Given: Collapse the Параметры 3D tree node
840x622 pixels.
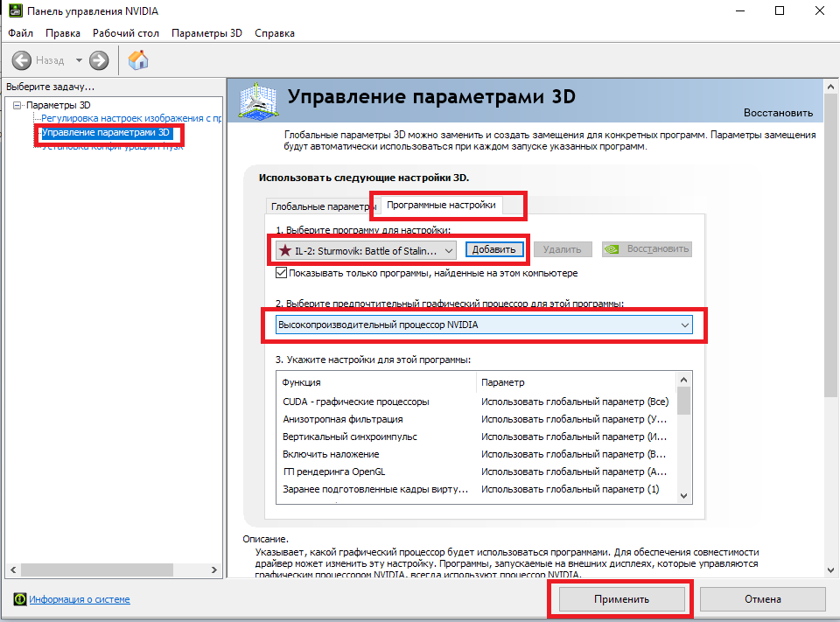Looking at the screenshot, I should [17, 105].
